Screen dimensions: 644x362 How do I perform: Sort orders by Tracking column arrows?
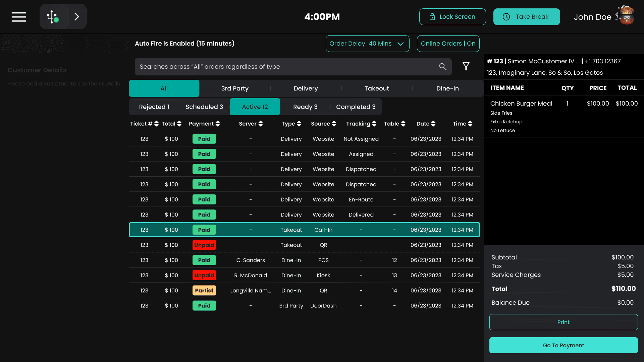[x=374, y=124]
